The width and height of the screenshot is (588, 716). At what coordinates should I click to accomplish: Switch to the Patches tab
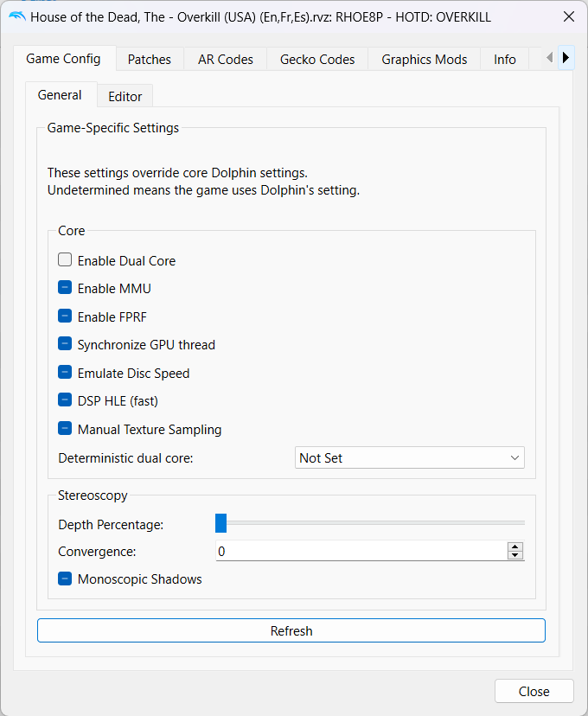point(150,60)
